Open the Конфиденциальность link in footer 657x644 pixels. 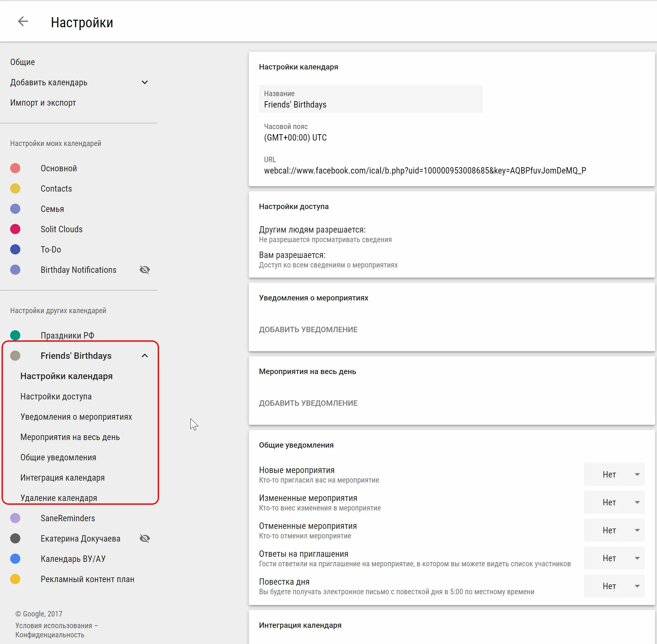(x=50, y=634)
